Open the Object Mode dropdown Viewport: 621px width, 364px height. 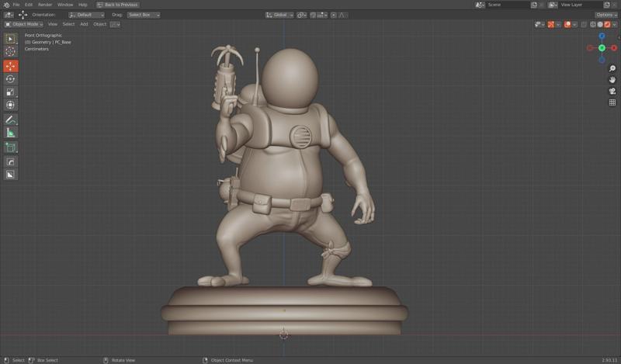[23, 24]
